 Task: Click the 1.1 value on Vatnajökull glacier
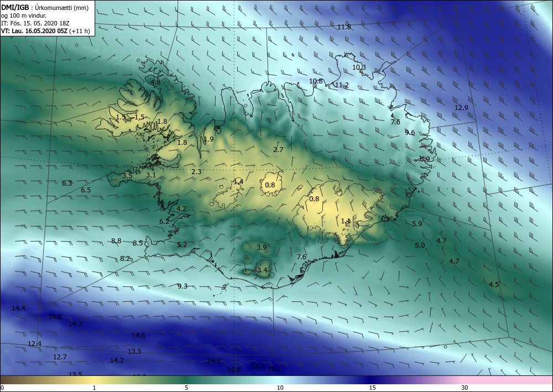346,221
